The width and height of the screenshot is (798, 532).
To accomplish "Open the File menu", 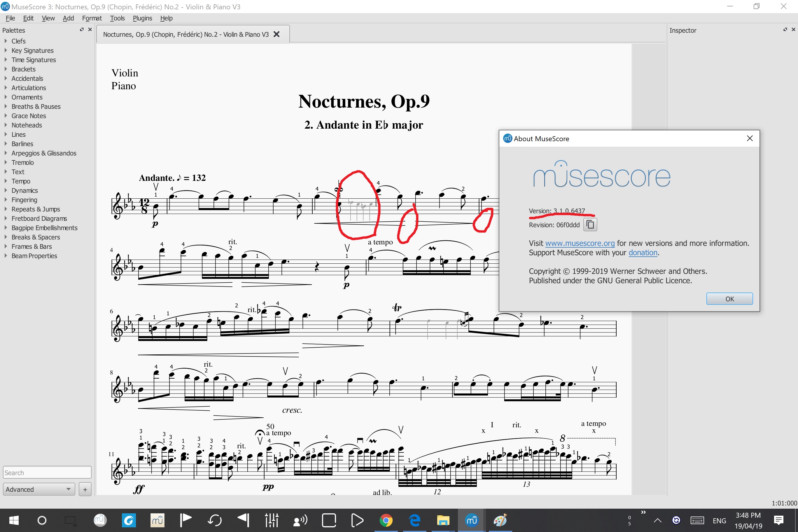I will pos(10,18).
